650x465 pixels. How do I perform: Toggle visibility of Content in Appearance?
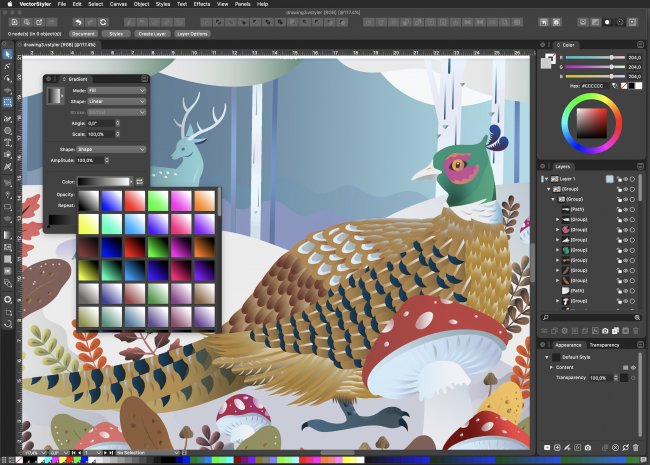tap(632, 367)
